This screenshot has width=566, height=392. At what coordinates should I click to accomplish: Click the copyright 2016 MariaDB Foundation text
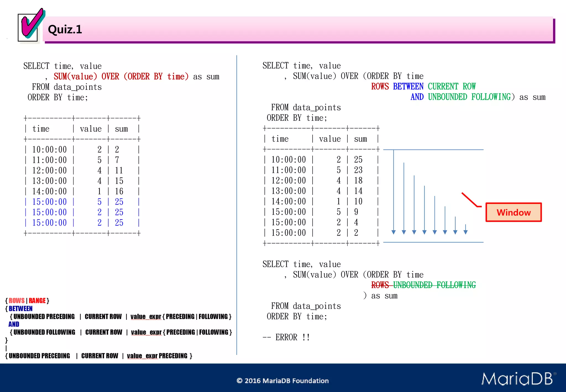click(282, 381)
